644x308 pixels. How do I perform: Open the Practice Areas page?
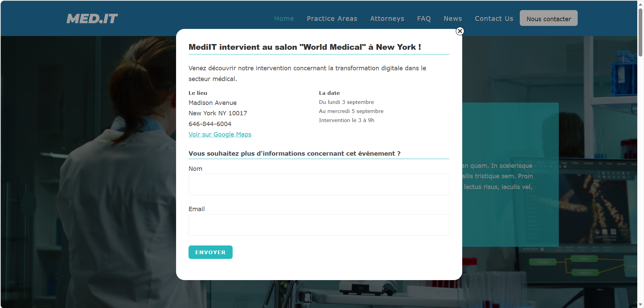[x=332, y=19]
